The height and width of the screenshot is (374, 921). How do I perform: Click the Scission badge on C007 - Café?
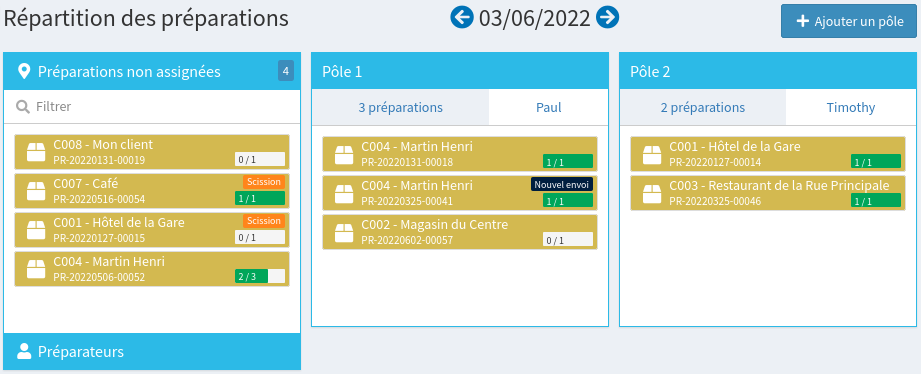pyautogui.click(x=264, y=181)
